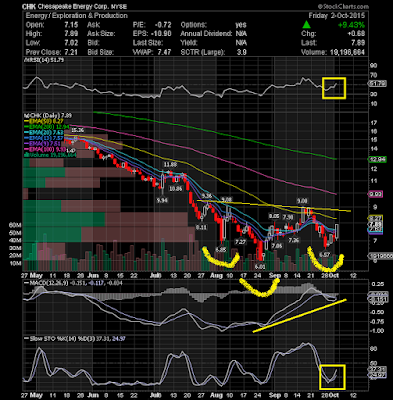This screenshot has height=400, width=393.
Task: Click the CHK ticker symbol in header
Action: pyautogui.click(x=29, y=6)
